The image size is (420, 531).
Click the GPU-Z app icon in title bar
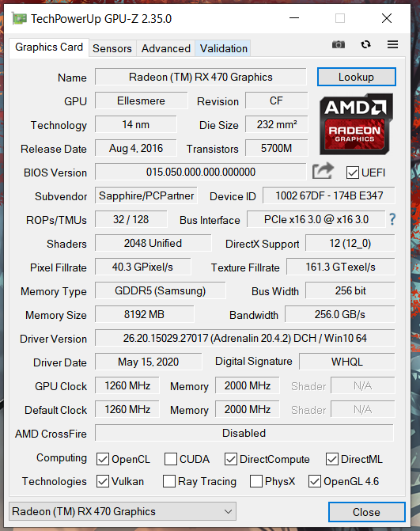(19, 18)
